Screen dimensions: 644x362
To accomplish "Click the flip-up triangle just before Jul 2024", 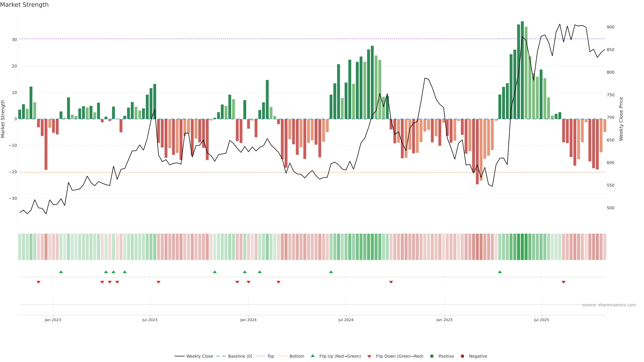I will tap(331, 272).
